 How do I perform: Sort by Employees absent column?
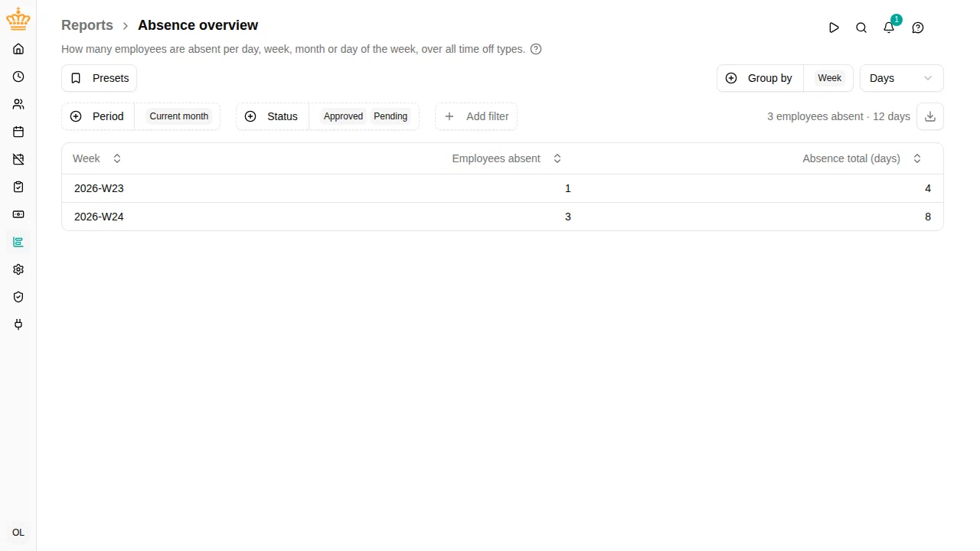click(507, 158)
